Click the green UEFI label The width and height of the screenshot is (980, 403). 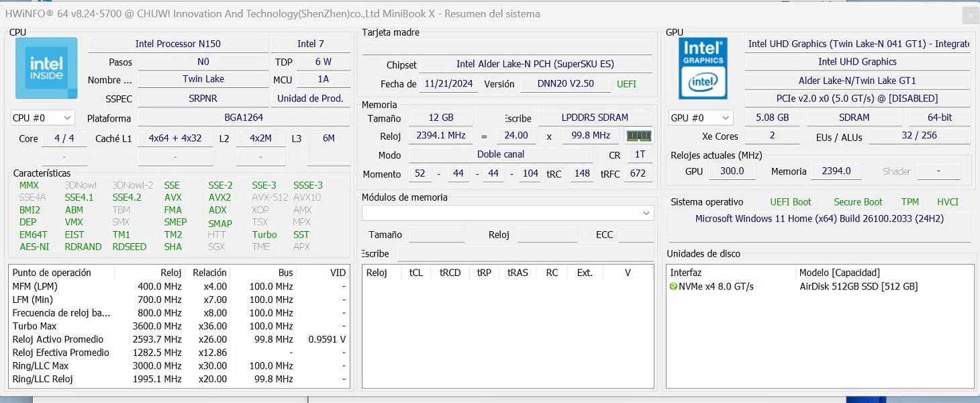click(627, 84)
